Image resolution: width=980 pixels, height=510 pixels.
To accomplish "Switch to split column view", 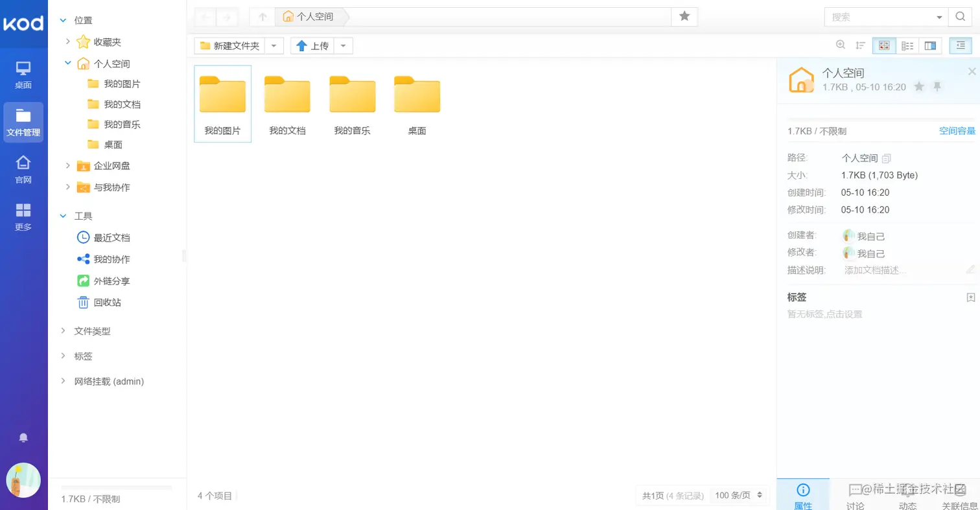I will [x=931, y=45].
